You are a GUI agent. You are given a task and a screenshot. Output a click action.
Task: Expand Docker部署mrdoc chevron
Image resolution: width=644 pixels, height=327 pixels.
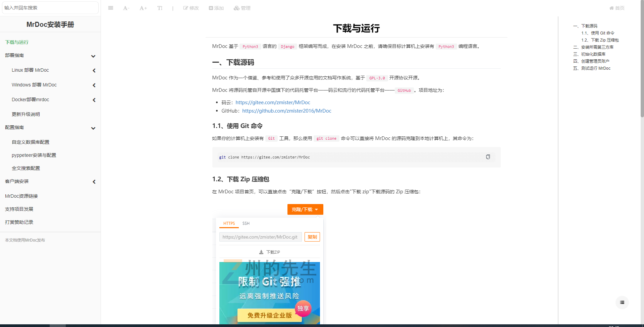pyautogui.click(x=94, y=100)
